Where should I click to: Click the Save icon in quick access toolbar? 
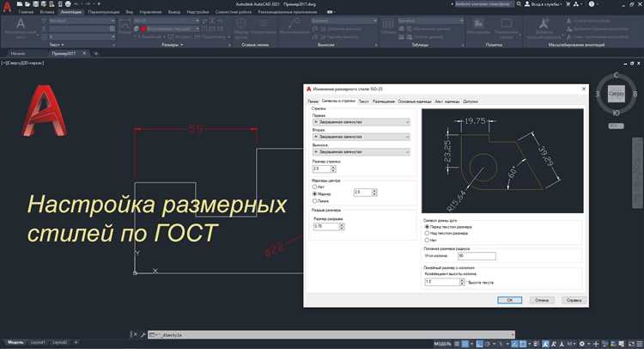point(35,4)
